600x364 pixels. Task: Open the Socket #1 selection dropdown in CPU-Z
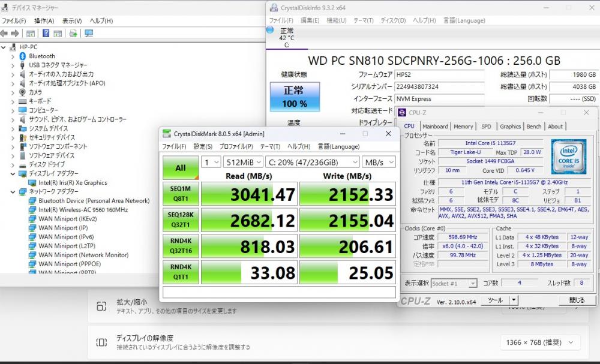coord(454,283)
